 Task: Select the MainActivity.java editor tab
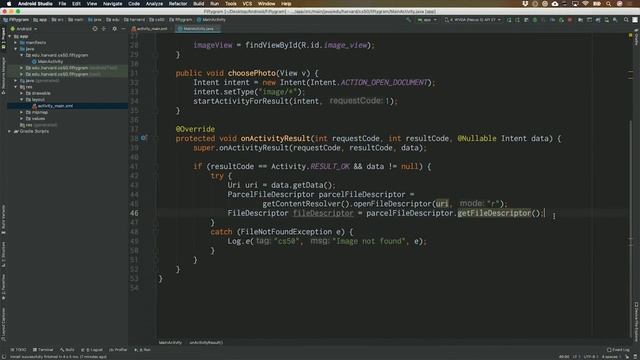pyautogui.click(x=197, y=29)
